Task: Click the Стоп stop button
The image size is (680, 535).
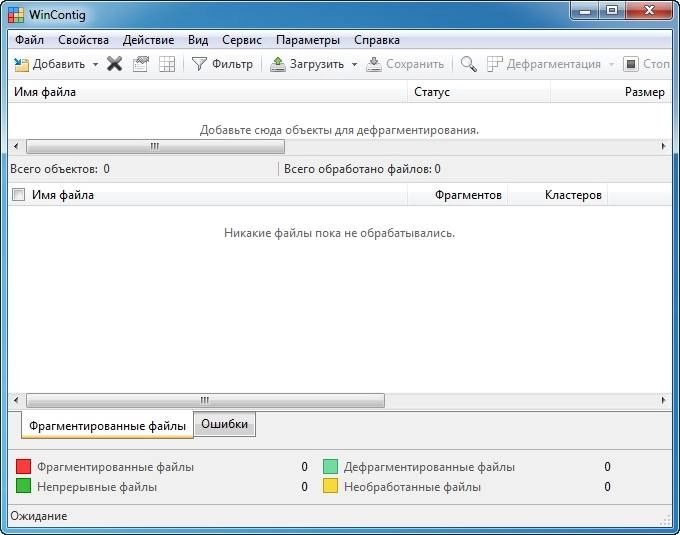Action: coord(647,64)
